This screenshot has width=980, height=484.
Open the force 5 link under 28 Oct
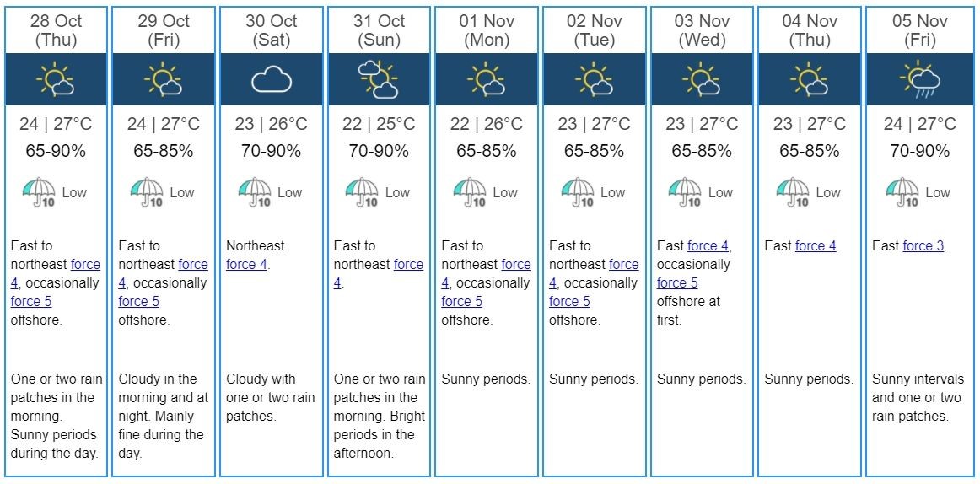pos(31,302)
